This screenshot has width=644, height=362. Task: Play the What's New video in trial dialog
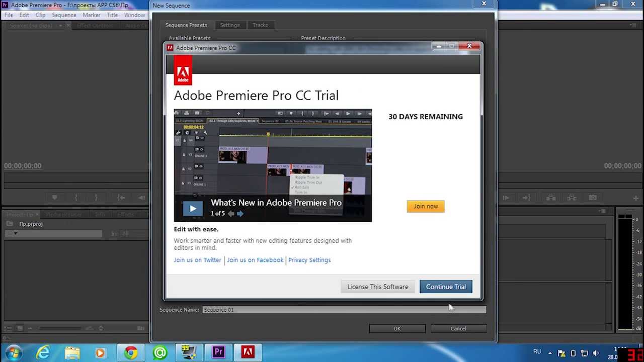coord(193,208)
